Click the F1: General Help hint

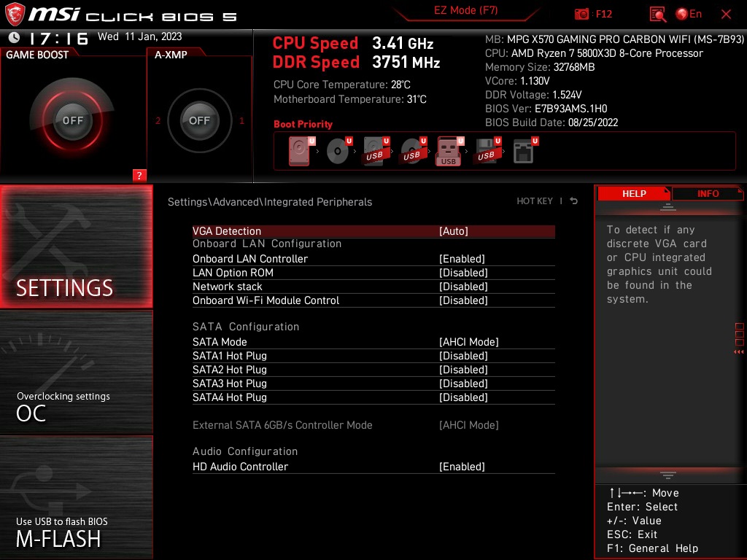652,548
